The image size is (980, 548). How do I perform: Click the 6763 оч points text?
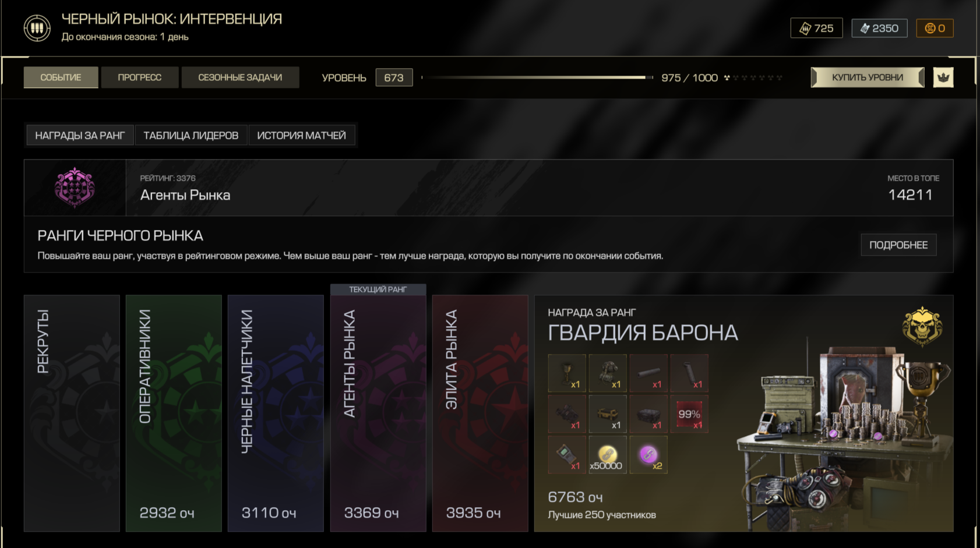click(575, 497)
